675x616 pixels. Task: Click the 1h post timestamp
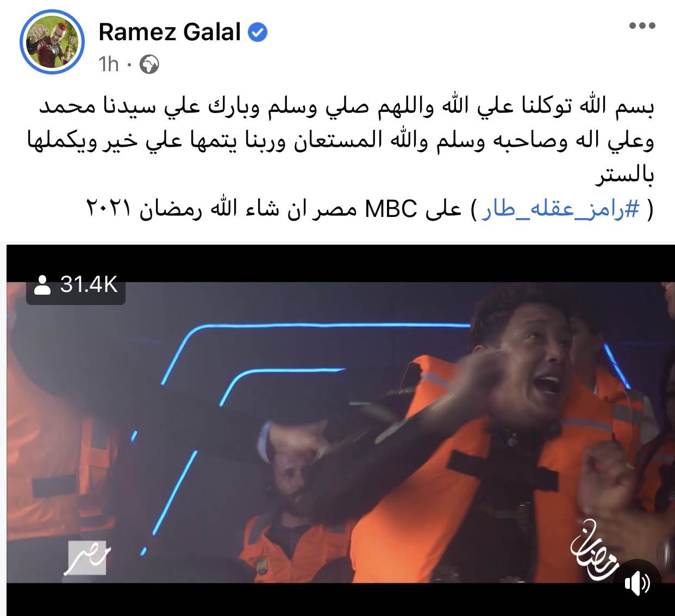click(x=109, y=65)
